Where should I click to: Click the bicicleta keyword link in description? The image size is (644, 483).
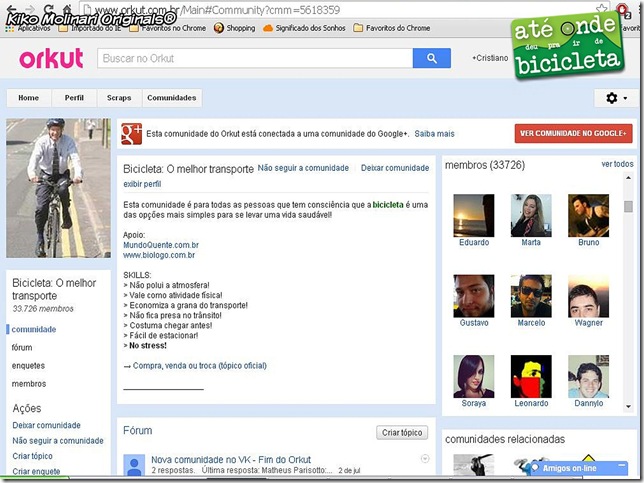point(388,205)
